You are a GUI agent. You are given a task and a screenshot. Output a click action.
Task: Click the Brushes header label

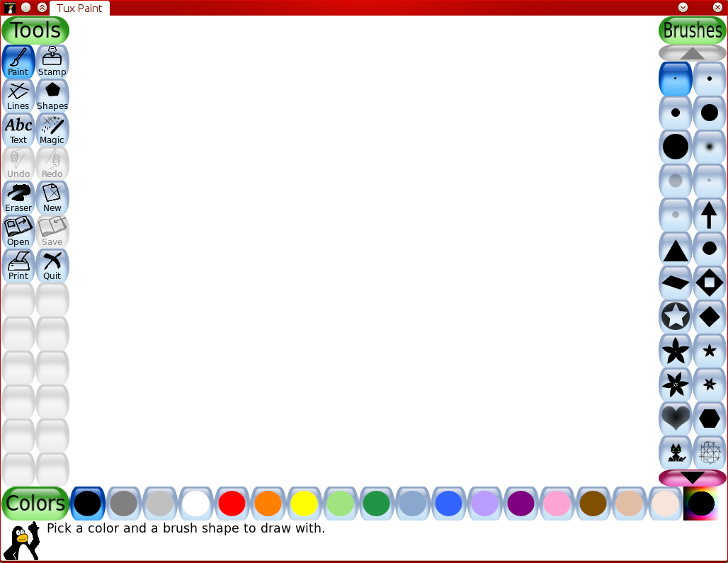pyautogui.click(x=693, y=30)
